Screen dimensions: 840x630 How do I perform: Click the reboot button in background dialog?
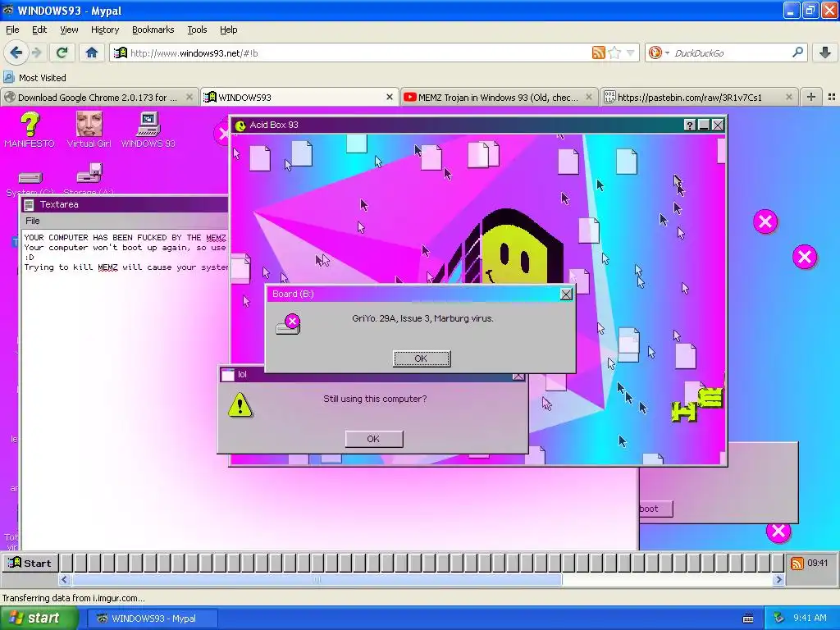tap(655, 509)
